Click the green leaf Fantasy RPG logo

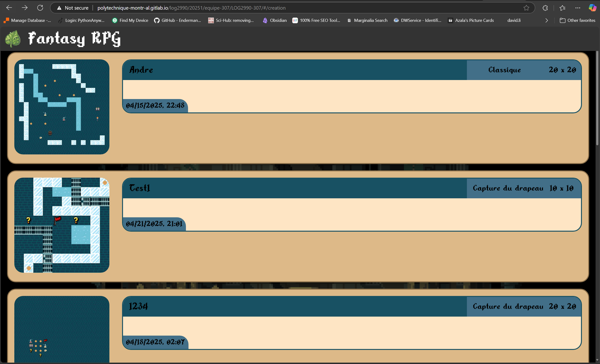[13, 38]
